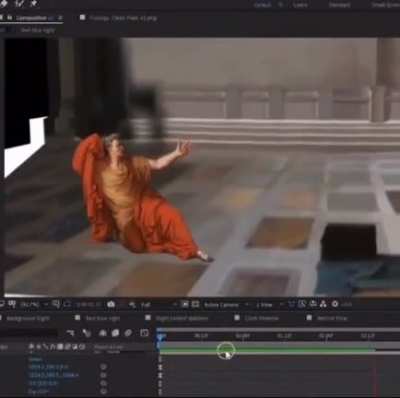Click the grid and guide options icon
The image size is (400, 398).
pyautogui.click(x=56, y=304)
